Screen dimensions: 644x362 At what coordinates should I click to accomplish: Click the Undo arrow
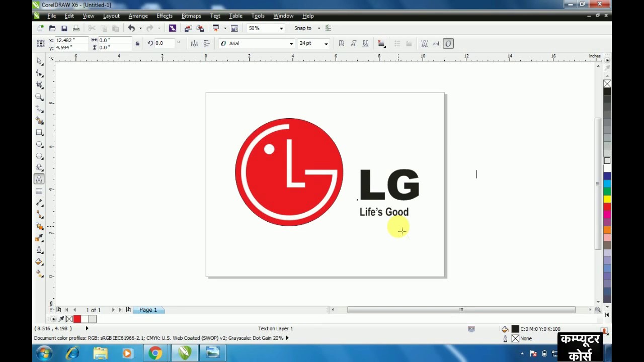tap(131, 28)
